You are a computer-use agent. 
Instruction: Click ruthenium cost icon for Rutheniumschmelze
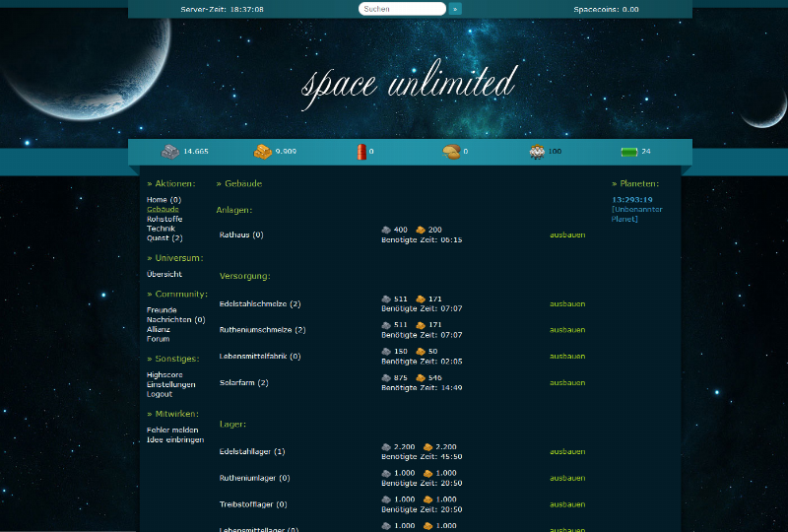click(421, 325)
